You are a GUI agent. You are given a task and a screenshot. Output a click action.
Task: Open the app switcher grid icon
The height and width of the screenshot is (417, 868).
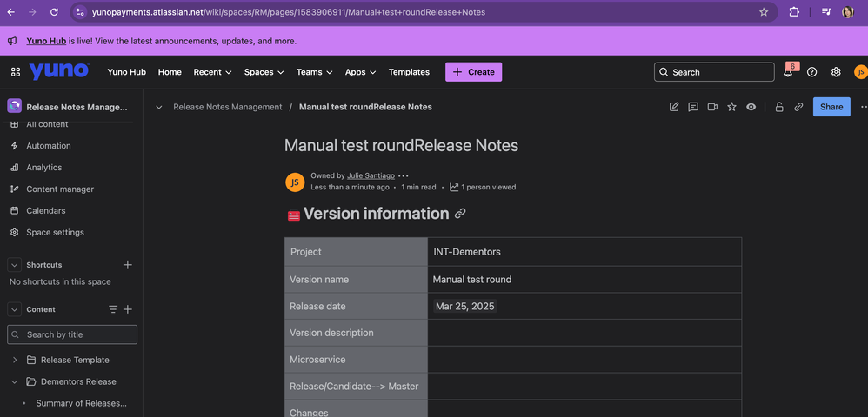(x=16, y=72)
